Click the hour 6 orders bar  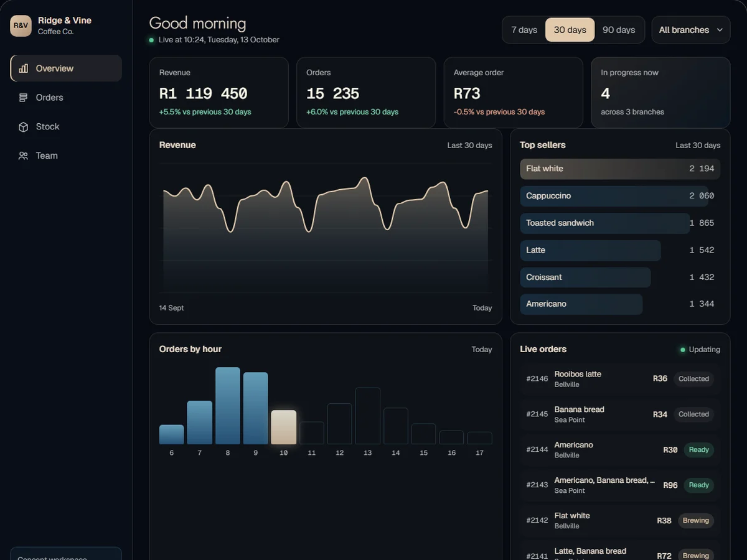tap(172, 434)
